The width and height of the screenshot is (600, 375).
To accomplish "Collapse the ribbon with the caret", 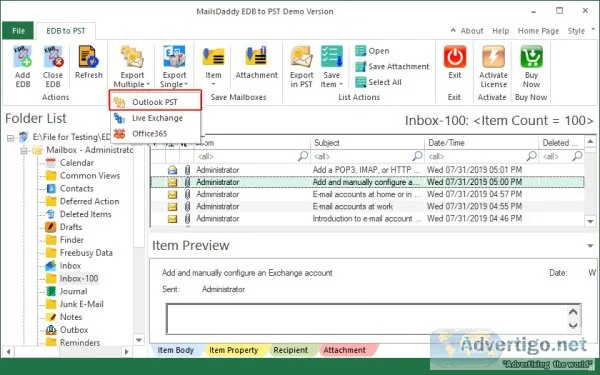I will [x=453, y=30].
